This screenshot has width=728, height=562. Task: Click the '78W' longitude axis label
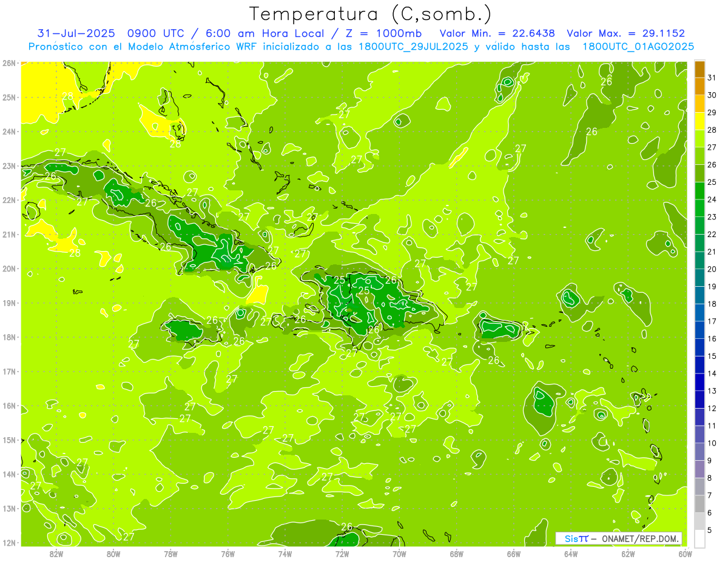tap(170, 554)
